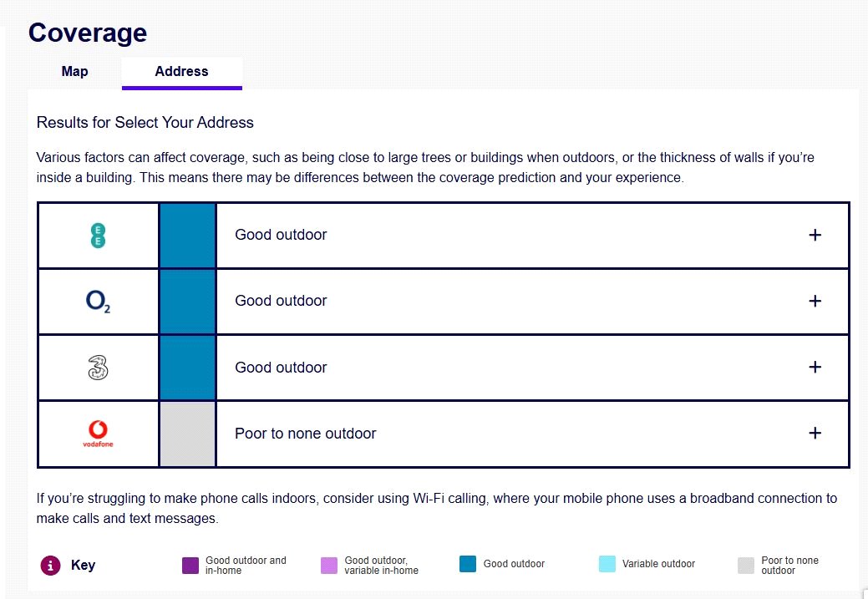Click the EE blue coverage color block
The image size is (868, 599).
click(187, 236)
